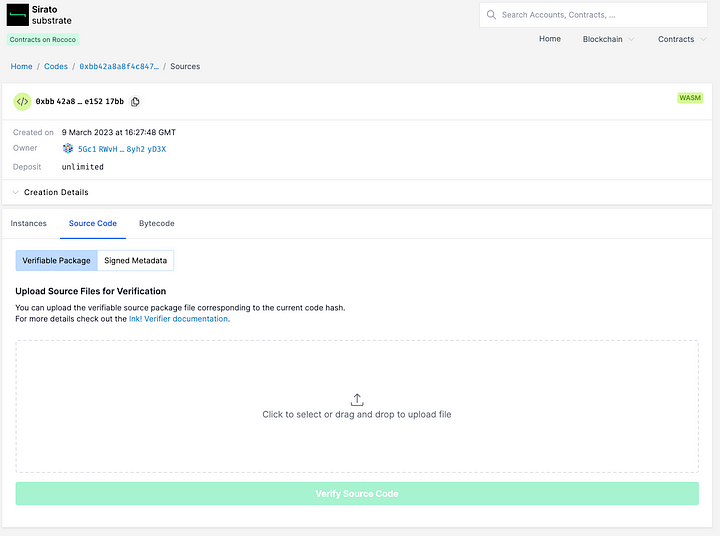The width and height of the screenshot is (720, 536).
Task: Open the Ink! Verifier documentation link
Action: coord(179,319)
